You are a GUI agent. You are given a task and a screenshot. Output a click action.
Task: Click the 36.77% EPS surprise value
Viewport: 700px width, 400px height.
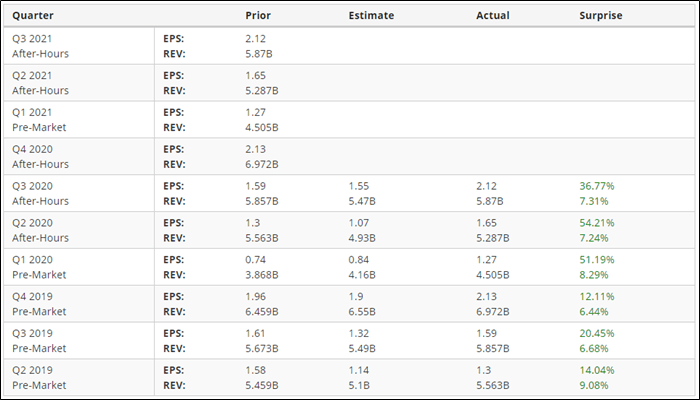coord(596,186)
